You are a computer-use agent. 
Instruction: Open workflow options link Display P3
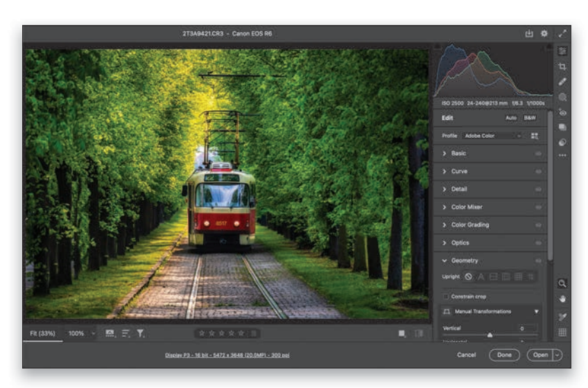[227, 355]
